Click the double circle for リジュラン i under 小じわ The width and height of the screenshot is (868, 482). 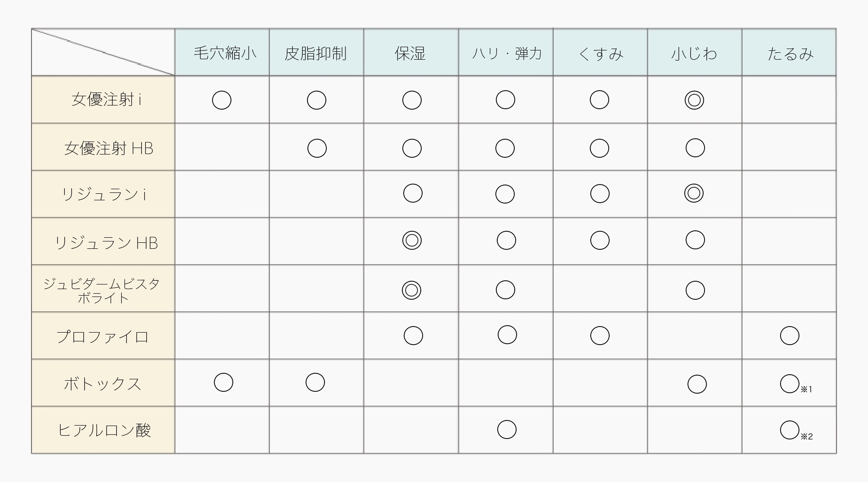(x=693, y=193)
